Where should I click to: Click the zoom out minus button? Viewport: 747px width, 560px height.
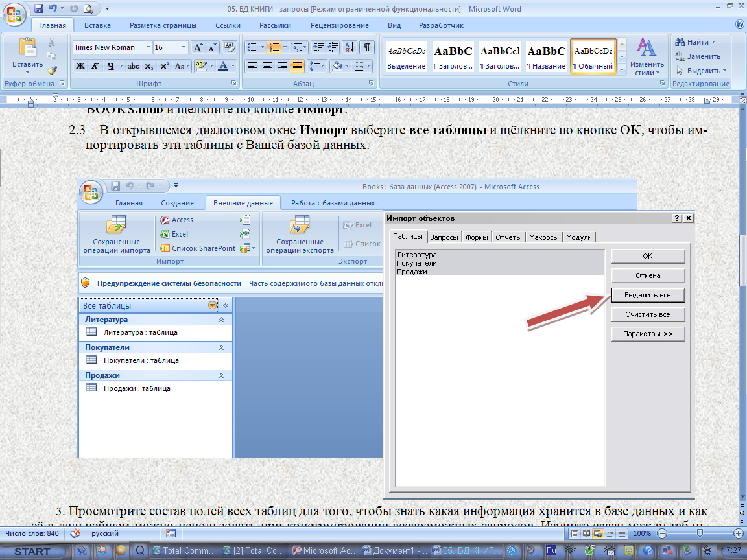click(x=661, y=533)
